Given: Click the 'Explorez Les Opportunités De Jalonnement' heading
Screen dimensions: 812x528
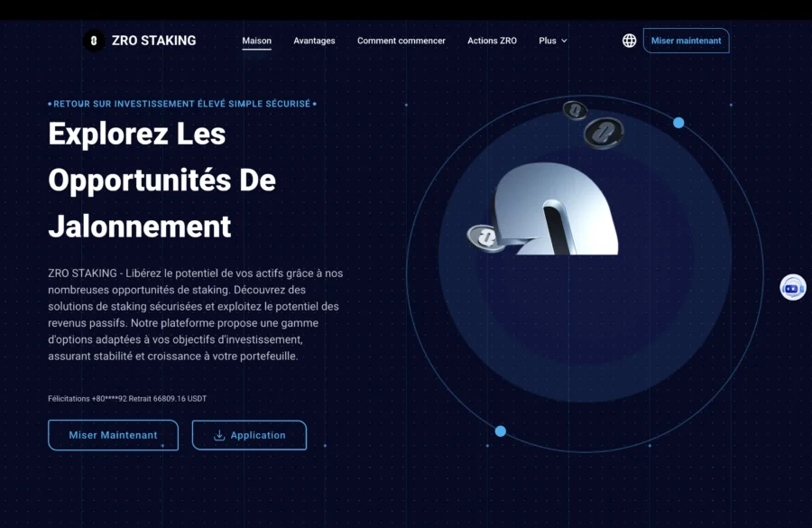Looking at the screenshot, I should coord(162,180).
